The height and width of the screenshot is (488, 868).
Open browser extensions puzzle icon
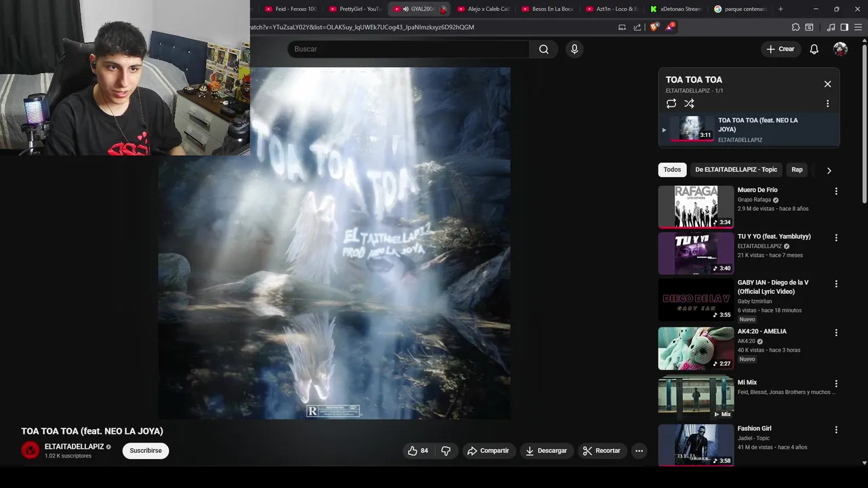coord(795,27)
